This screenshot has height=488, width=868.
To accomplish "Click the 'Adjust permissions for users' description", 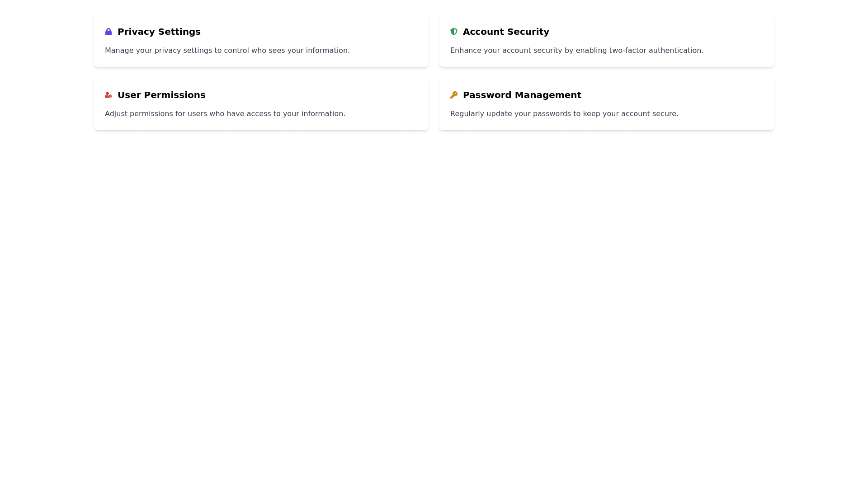I will pos(225,114).
